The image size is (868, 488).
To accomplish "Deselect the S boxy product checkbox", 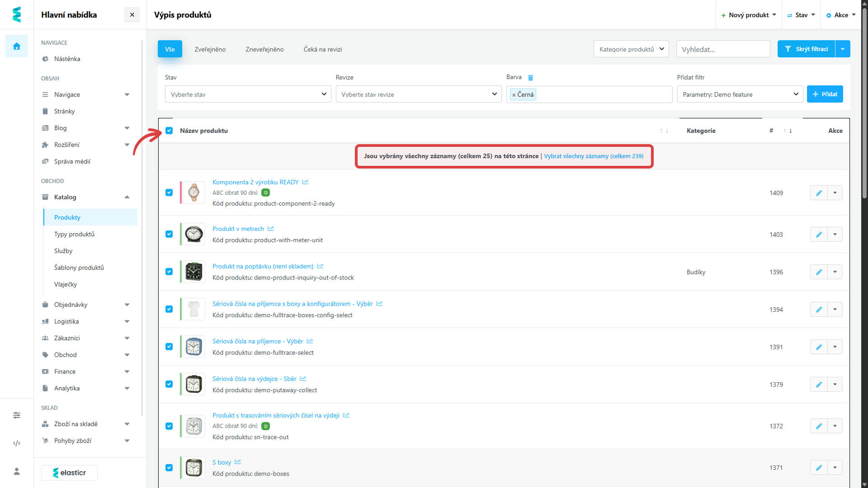I will click(x=169, y=468).
